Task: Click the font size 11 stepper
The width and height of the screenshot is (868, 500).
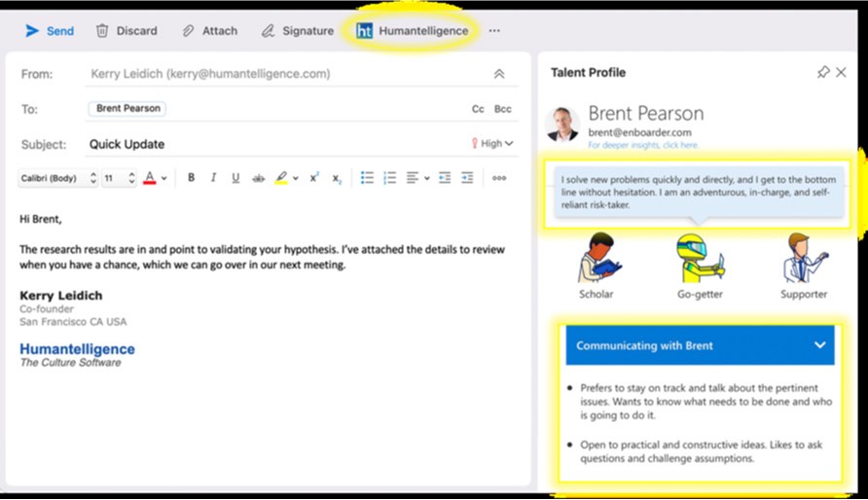Action: pyautogui.click(x=131, y=178)
